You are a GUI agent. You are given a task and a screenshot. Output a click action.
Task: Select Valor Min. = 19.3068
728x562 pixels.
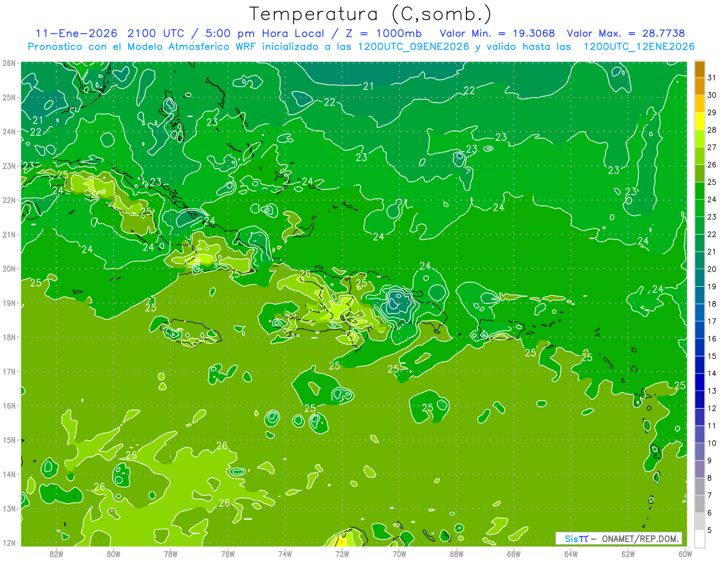pos(497,33)
